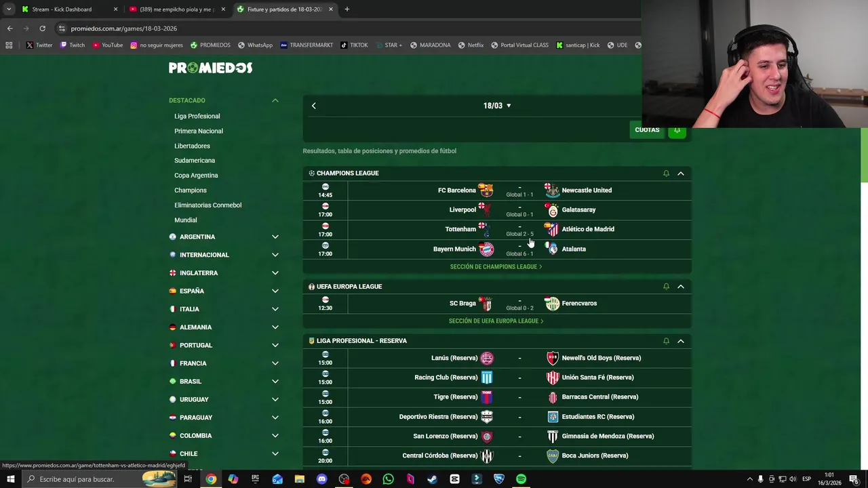
Task: Click Lanús (Reserva) crest icon
Action: point(487,359)
